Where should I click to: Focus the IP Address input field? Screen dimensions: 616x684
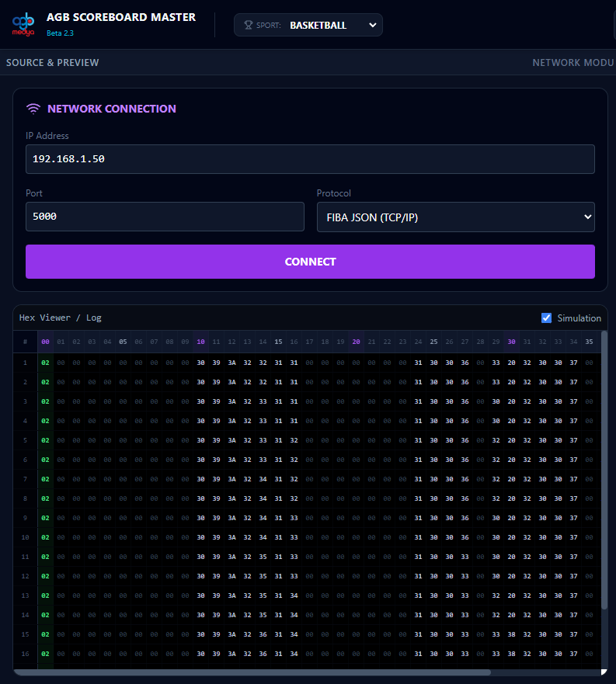pos(310,159)
